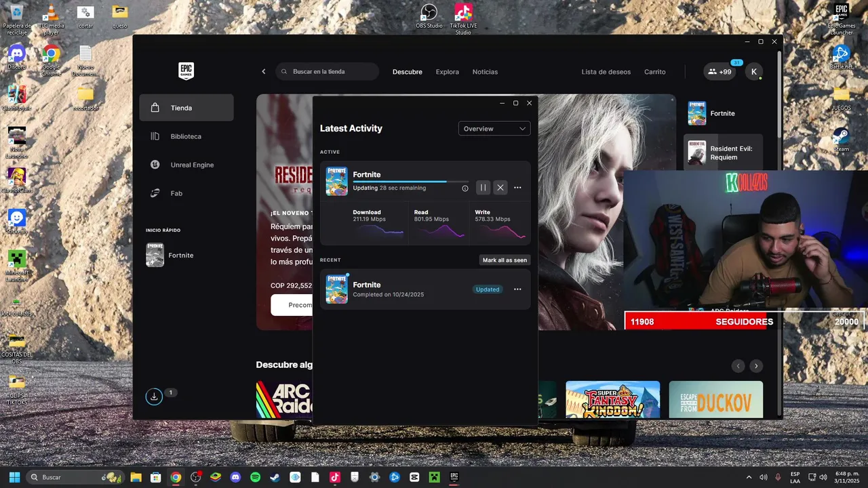Go to the next carousel page arrow
Screen dimensions: 868x488
pyautogui.click(x=756, y=366)
